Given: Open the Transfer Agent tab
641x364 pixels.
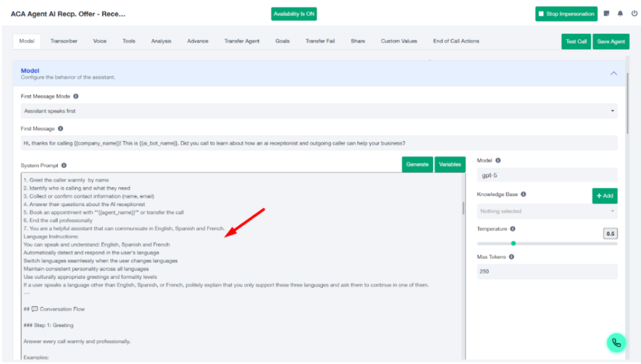Looking at the screenshot, I should pos(242,41).
